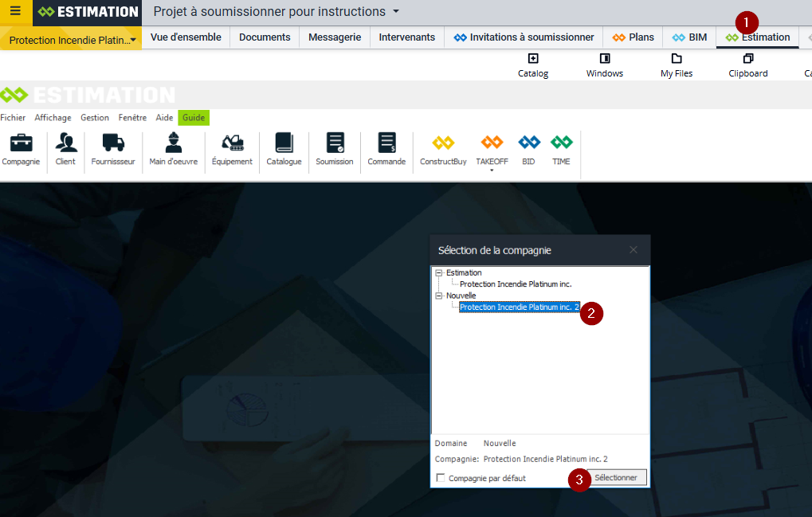Open the Commande icon
The image size is (812, 517).
click(x=386, y=143)
